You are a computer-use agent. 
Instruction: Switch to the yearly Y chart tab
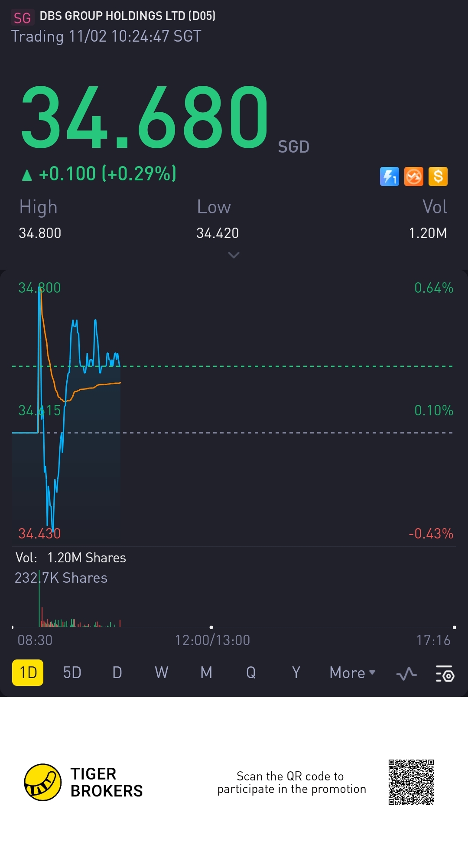point(296,673)
